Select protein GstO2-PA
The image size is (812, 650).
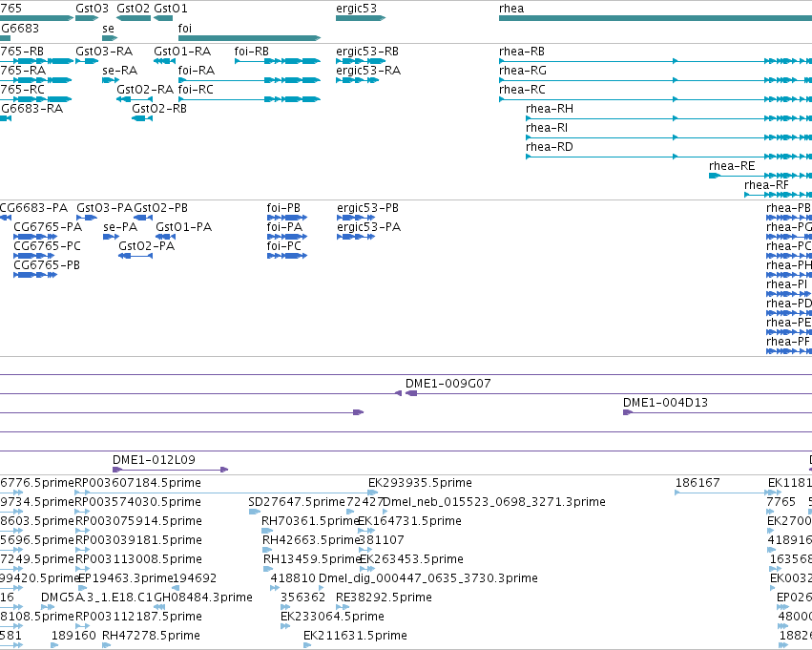[135, 256]
